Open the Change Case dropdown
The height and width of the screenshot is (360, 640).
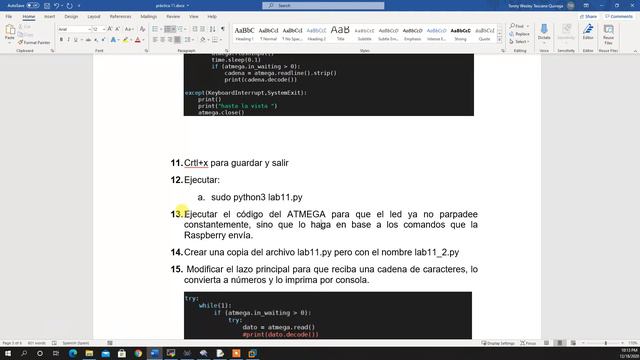(129, 29)
